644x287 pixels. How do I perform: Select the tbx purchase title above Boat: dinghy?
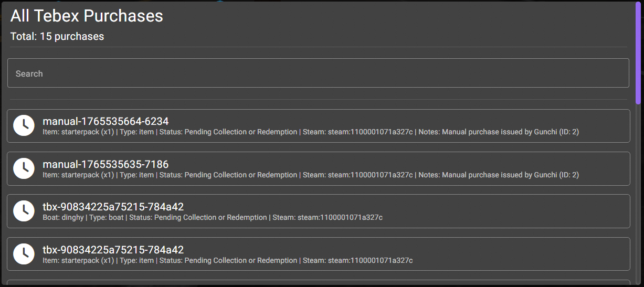coord(113,207)
